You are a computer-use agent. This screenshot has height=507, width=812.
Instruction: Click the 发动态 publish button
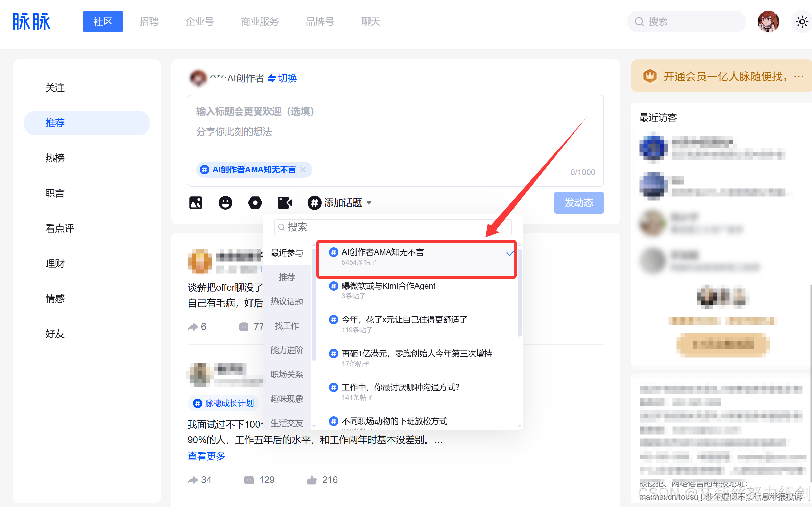[578, 202]
